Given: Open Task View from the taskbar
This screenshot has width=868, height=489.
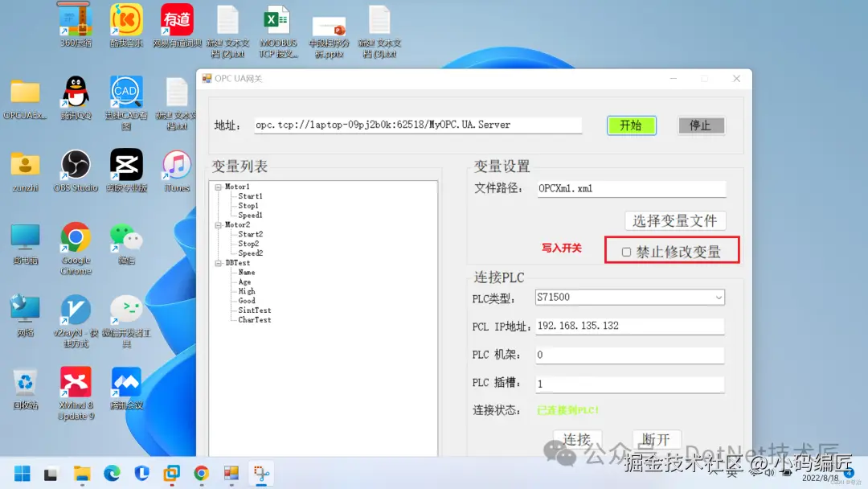Looking at the screenshot, I should [x=51, y=474].
